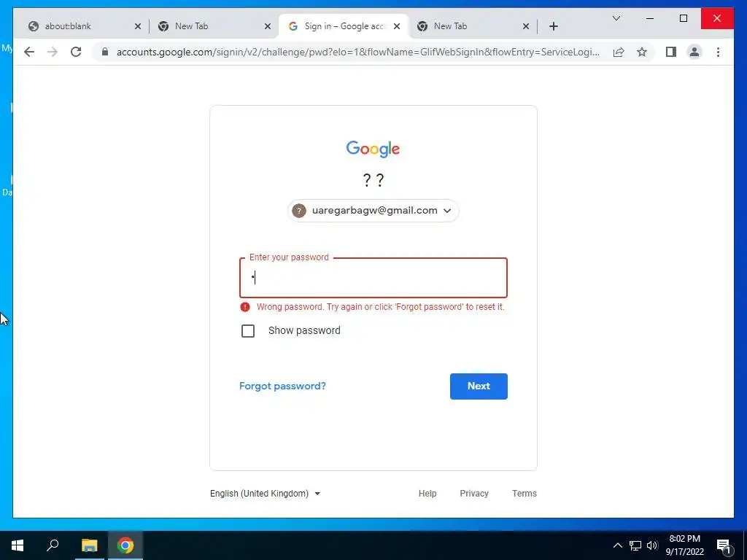Go back using the browser back arrow
Image resolution: width=747 pixels, height=560 pixels.
[x=29, y=52]
